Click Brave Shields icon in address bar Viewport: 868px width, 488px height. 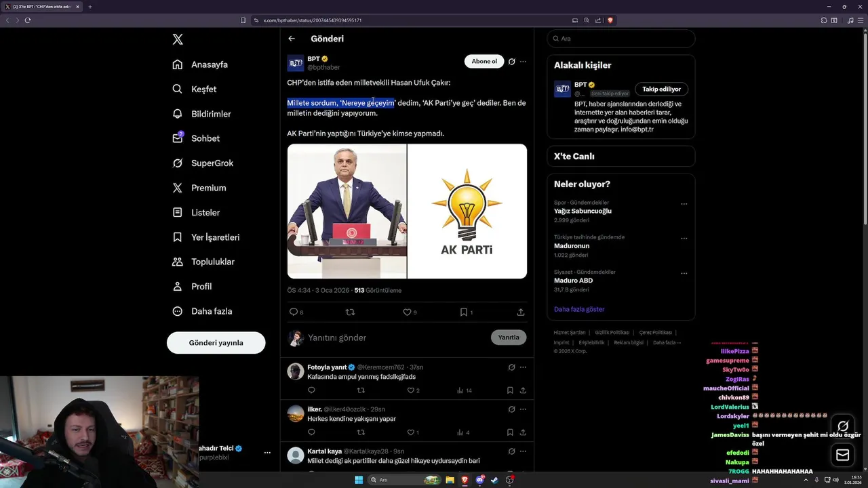(x=610, y=20)
